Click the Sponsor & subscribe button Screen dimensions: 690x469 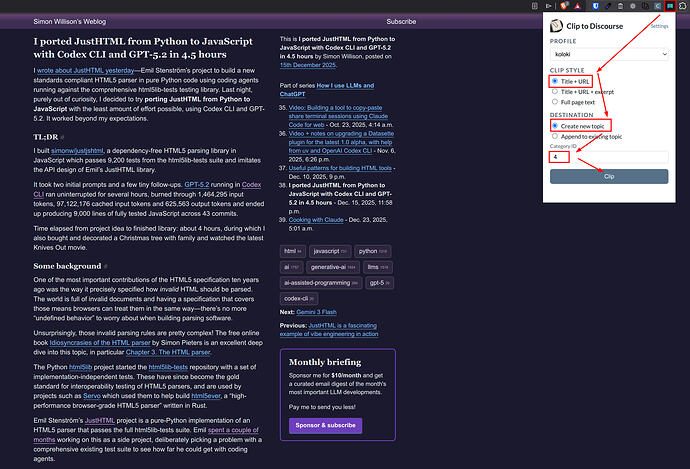[325, 425]
